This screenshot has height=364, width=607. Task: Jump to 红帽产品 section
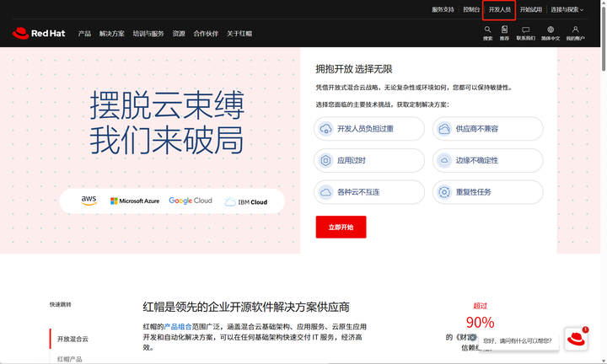(70, 359)
